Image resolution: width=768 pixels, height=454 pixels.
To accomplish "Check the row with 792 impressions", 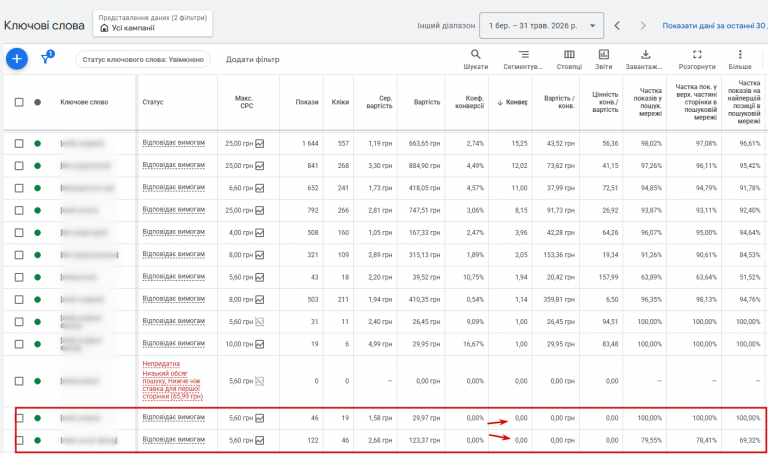I will click(19, 211).
